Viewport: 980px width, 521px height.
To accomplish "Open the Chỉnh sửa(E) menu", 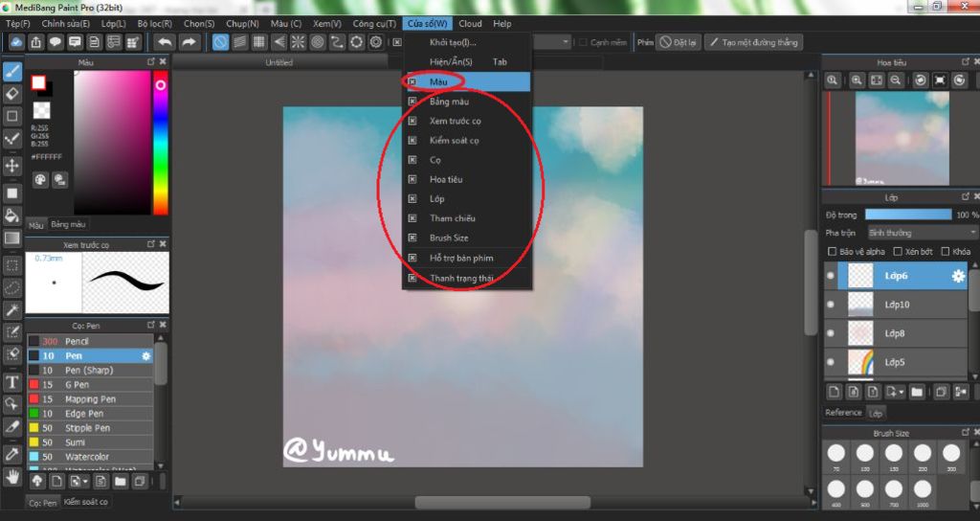I will [66, 24].
